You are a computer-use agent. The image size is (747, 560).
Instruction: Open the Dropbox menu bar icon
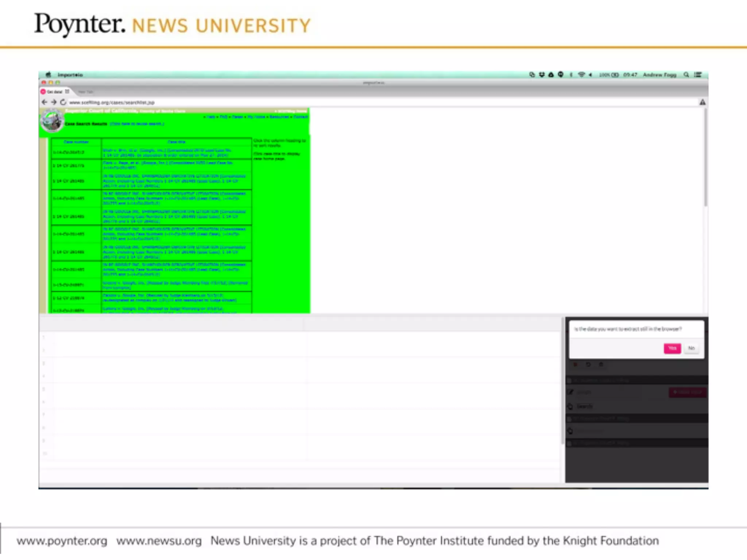(542, 75)
